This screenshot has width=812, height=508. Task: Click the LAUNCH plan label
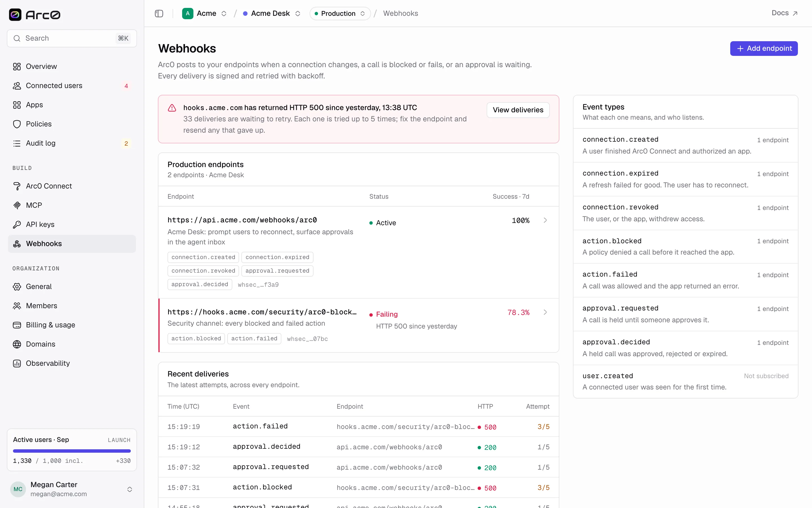coord(119,440)
